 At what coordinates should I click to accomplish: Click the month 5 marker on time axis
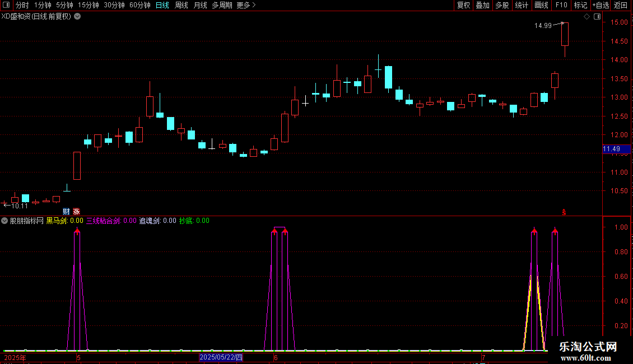[79, 357]
